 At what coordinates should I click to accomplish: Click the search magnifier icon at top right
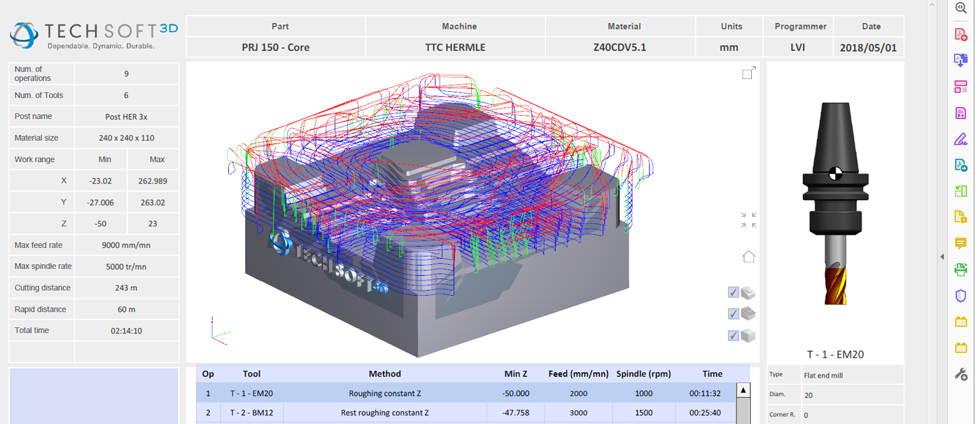[x=961, y=8]
